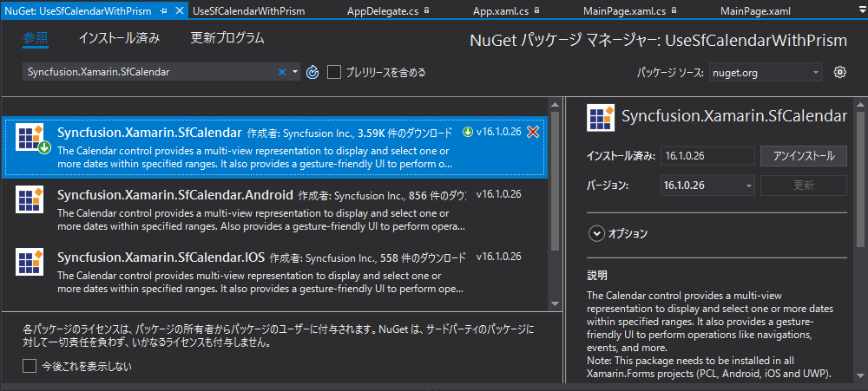Switch to the Browse (参照) tab
The width and height of the screenshot is (868, 391).
pos(36,39)
